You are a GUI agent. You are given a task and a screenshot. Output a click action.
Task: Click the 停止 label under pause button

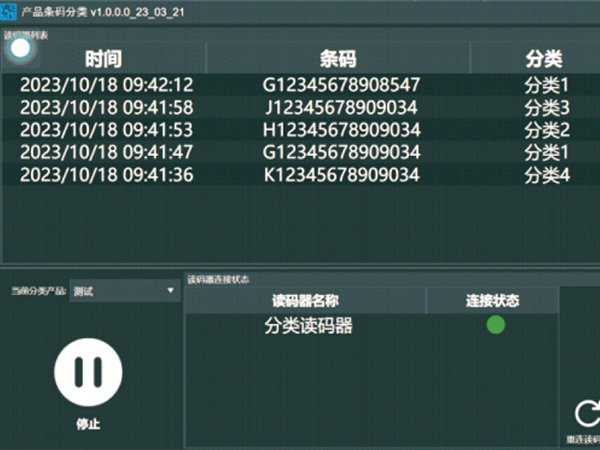tap(88, 424)
